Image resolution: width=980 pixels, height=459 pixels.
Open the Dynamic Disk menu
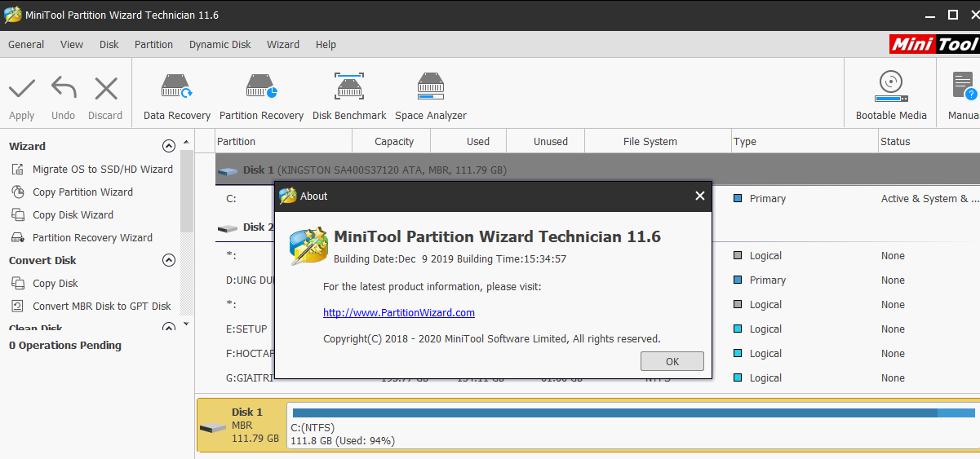pyautogui.click(x=220, y=45)
